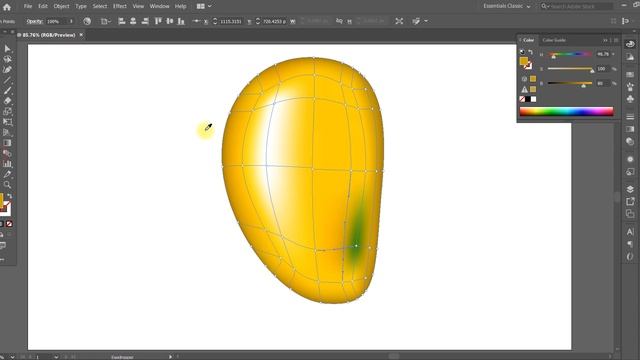Click horizontal align right icon
This screenshot has width=640, height=360.
[144, 21]
